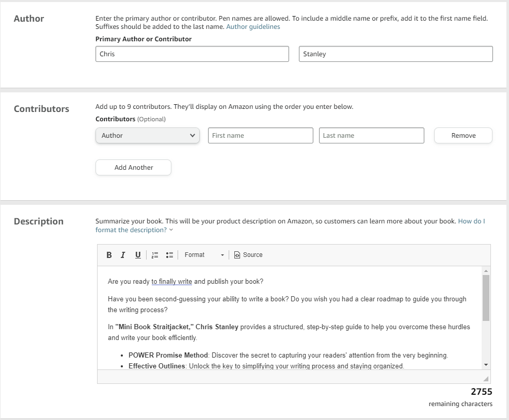
Task: Click the bold 'Mini Book Straitjacket' text
Action: (x=154, y=327)
